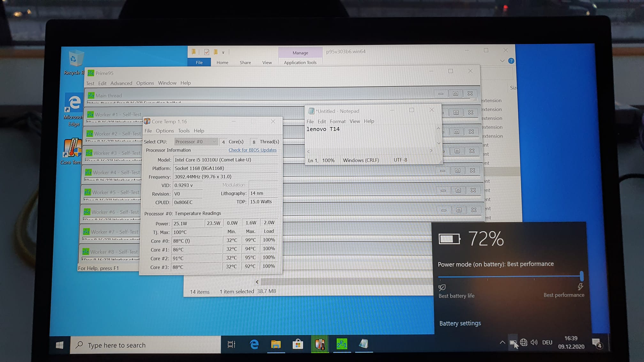Open Battery settings link

[460, 323]
